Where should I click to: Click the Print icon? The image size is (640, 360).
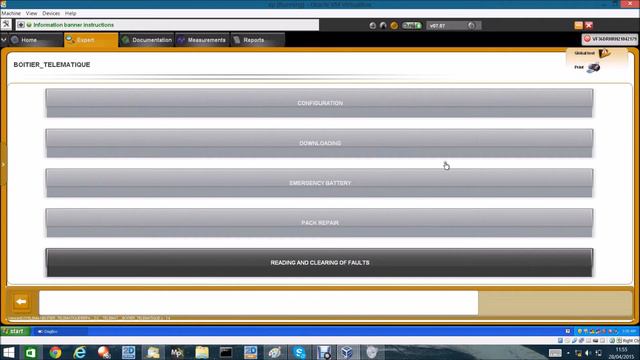coord(593,67)
